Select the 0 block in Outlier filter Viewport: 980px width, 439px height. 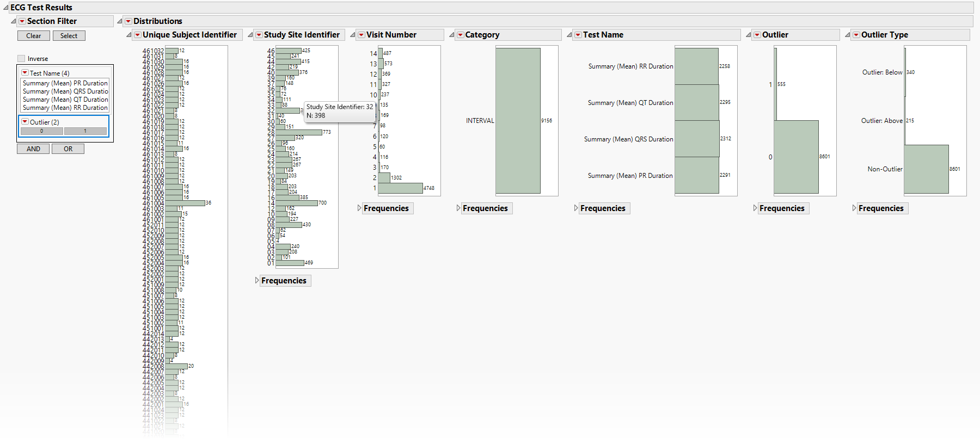(x=42, y=131)
